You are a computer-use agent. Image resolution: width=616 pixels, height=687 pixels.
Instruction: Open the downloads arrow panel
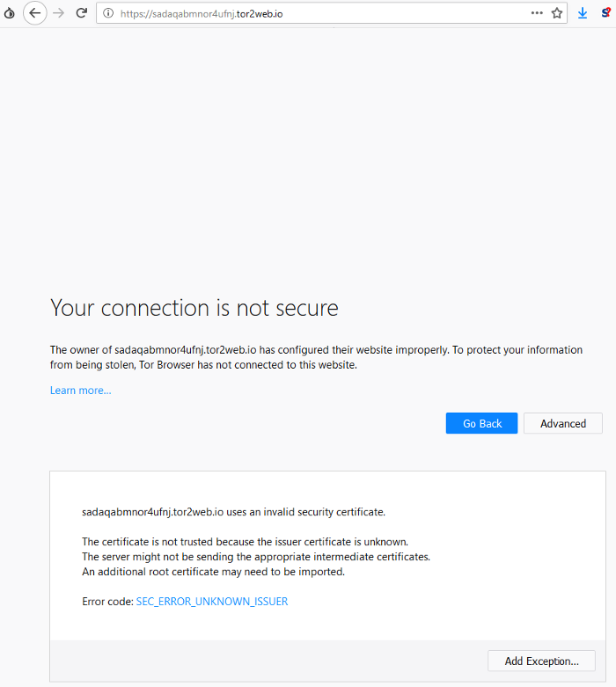click(x=583, y=13)
